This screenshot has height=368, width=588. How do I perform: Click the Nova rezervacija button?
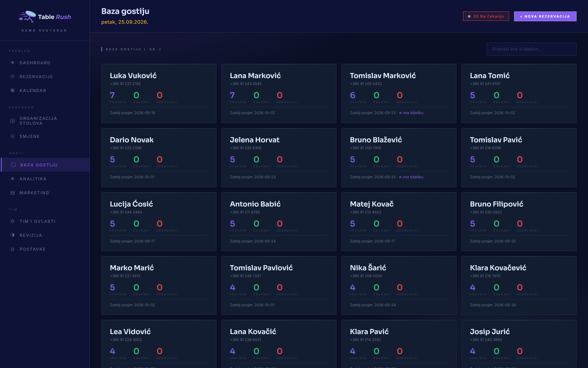545,16
